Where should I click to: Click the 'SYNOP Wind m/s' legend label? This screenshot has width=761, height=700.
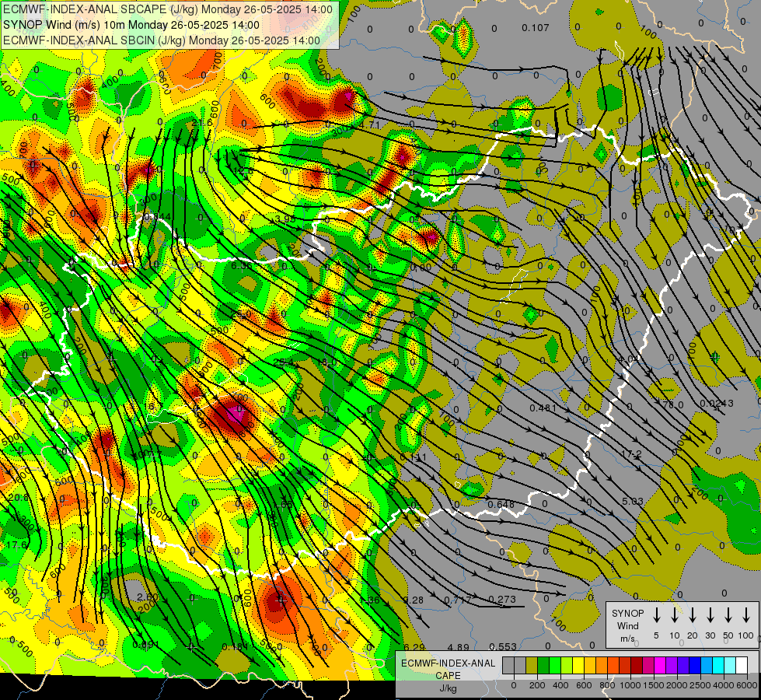pyautogui.click(x=627, y=625)
